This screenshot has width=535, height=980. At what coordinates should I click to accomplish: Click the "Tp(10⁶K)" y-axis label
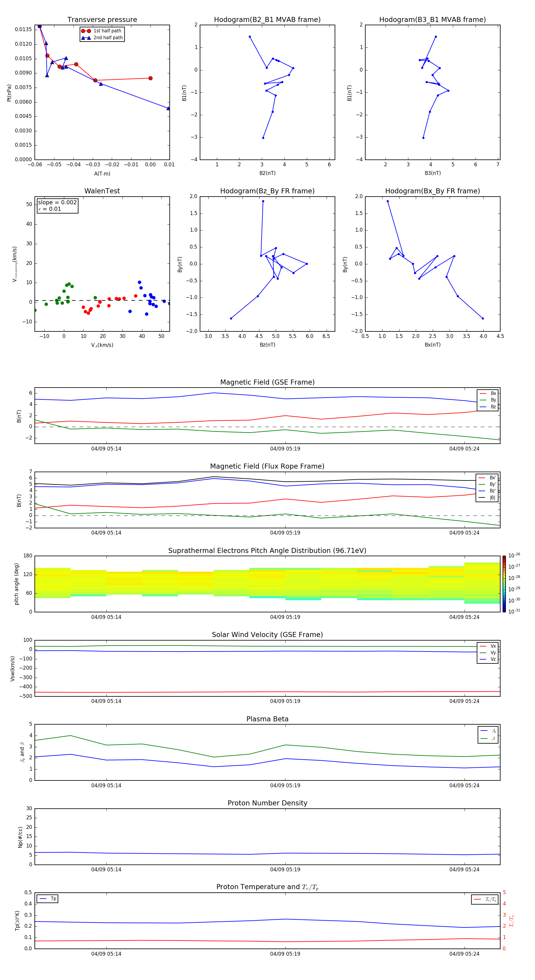click(17, 920)
